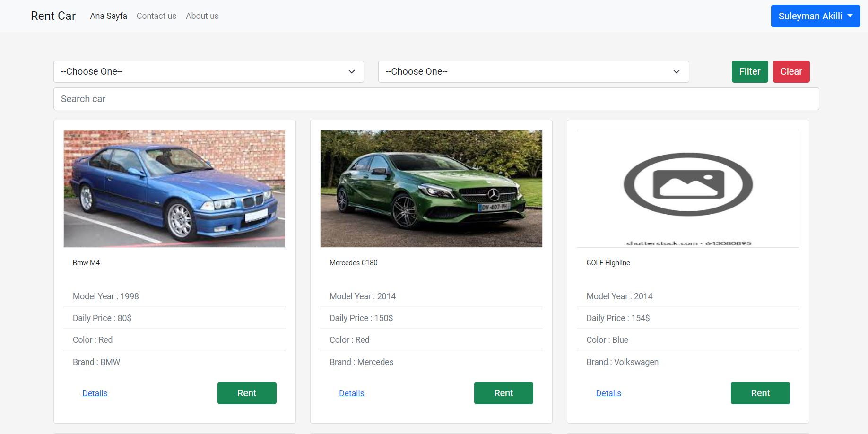
Task: Open the About us page
Action: tap(202, 16)
